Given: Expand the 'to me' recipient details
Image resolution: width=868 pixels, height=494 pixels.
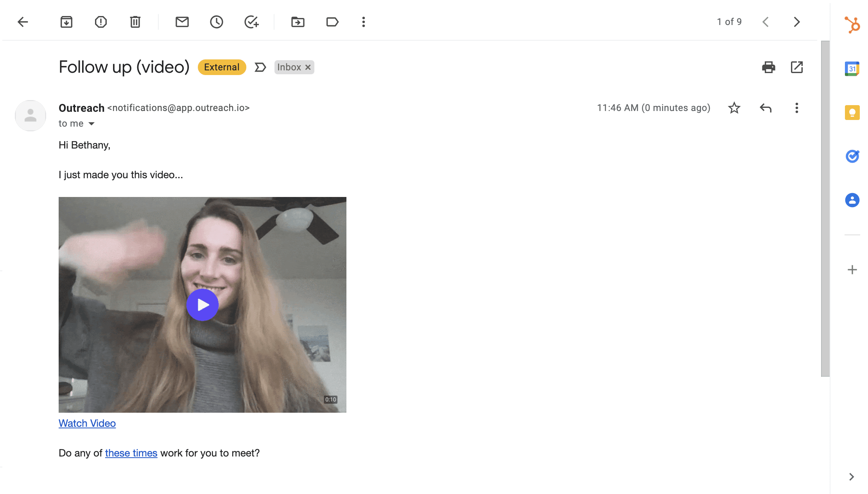Looking at the screenshot, I should point(91,123).
